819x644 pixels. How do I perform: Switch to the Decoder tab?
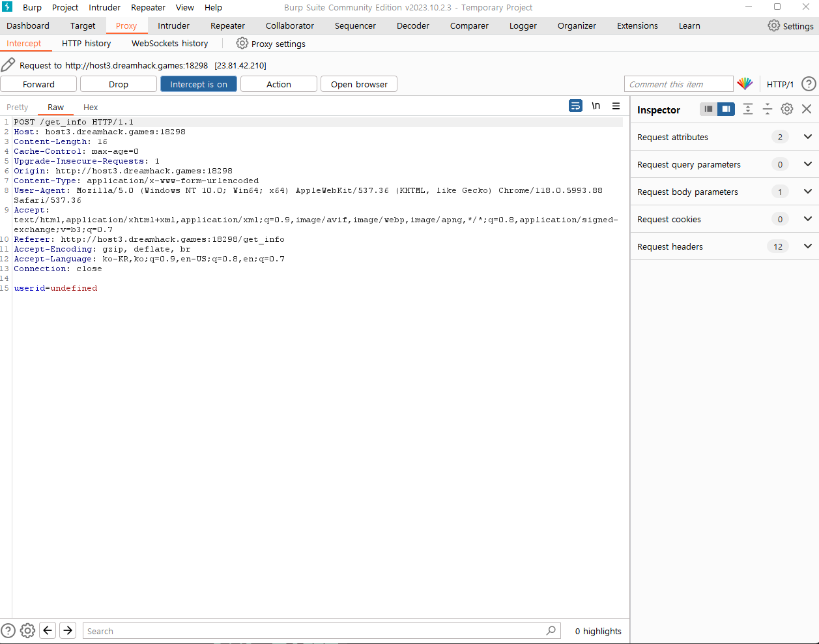pyautogui.click(x=413, y=25)
